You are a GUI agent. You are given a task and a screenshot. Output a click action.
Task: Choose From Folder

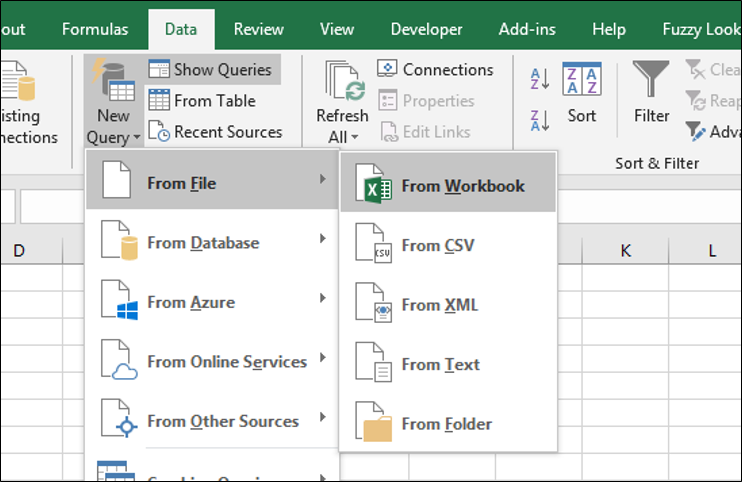click(448, 424)
